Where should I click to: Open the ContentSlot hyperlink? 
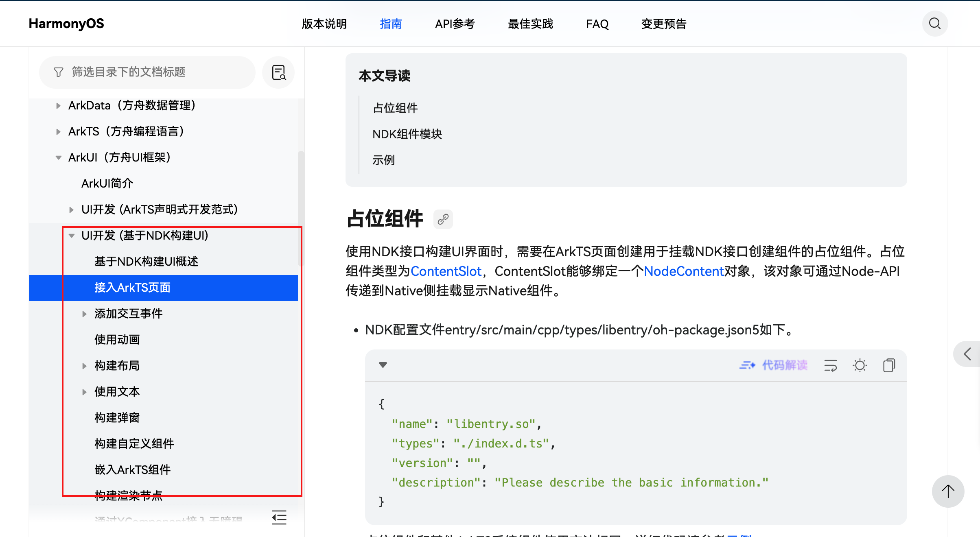(446, 271)
